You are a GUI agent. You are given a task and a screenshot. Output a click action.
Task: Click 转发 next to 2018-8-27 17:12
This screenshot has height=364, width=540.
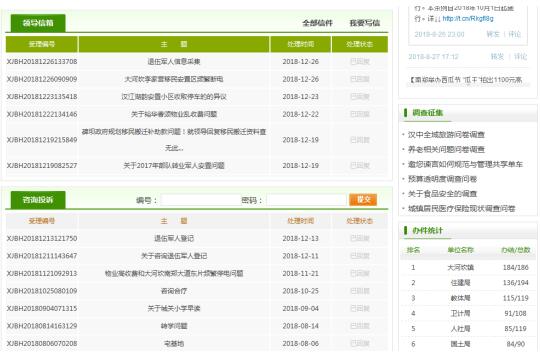click(497, 56)
